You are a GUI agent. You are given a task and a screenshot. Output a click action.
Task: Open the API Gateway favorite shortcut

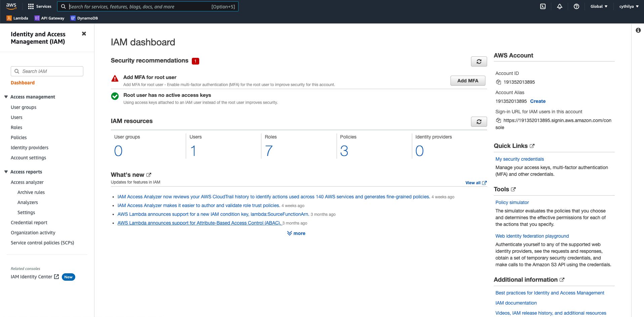click(49, 18)
